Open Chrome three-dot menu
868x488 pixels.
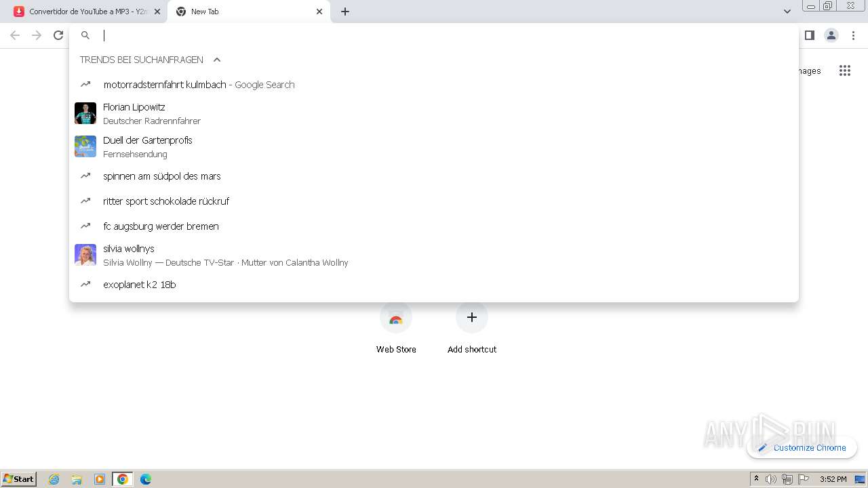click(853, 35)
